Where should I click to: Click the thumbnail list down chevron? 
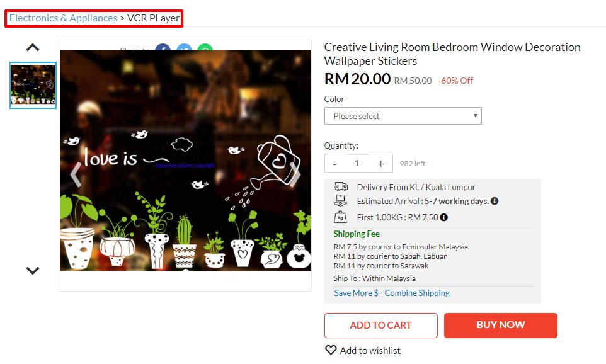point(33,271)
